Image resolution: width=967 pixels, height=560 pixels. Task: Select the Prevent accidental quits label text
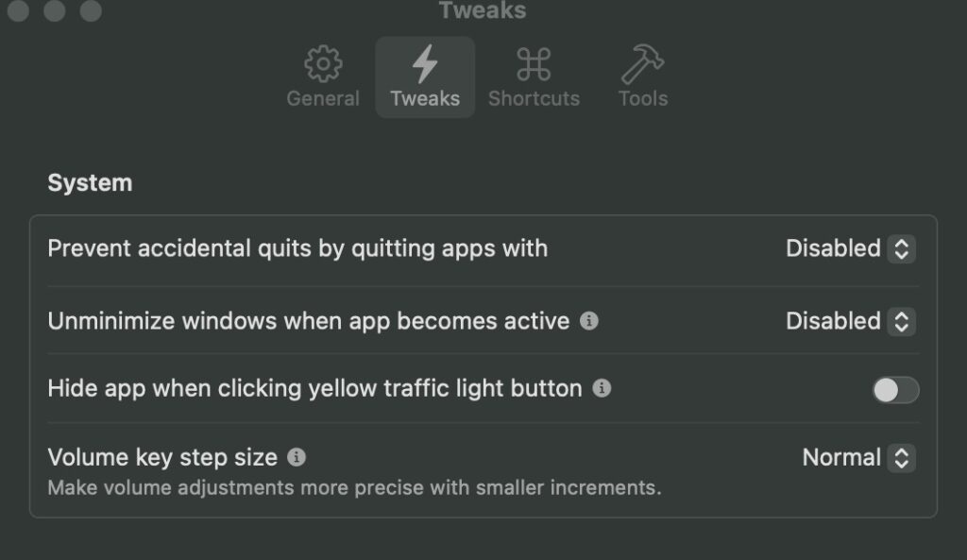(x=297, y=248)
